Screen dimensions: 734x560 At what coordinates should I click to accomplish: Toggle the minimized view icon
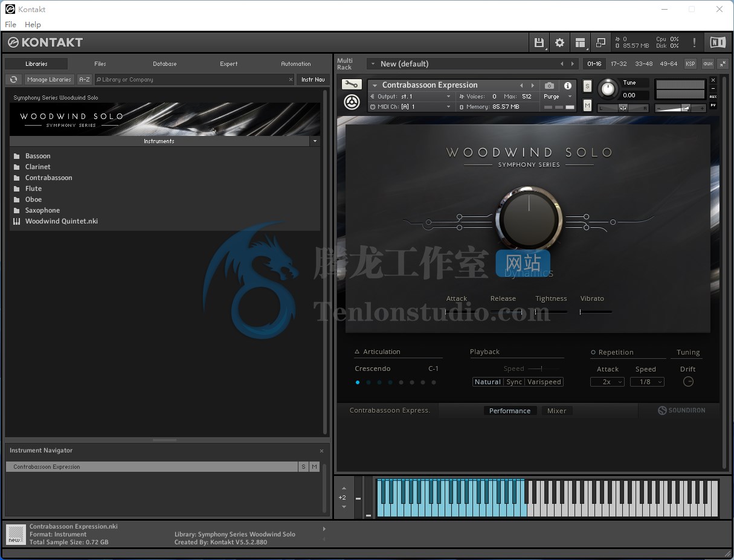(x=600, y=42)
